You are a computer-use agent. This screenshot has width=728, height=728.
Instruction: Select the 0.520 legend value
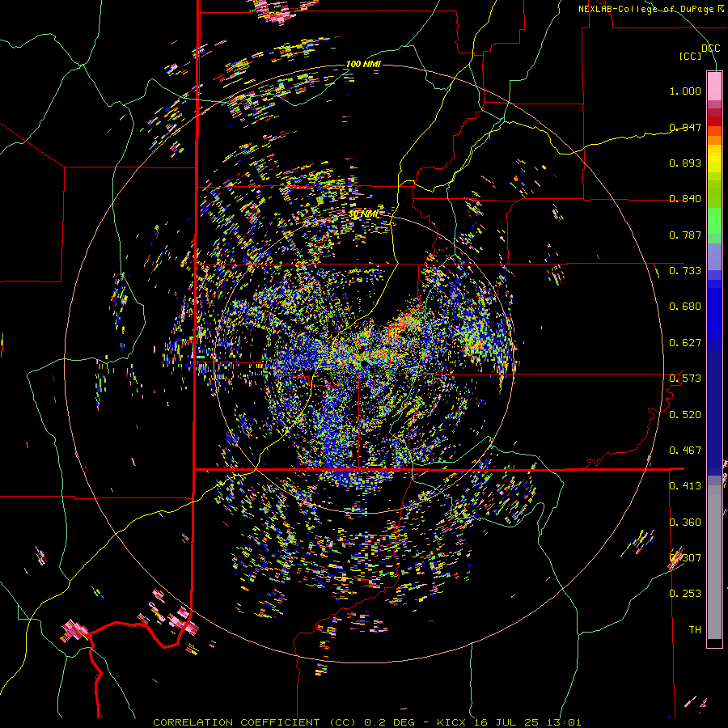click(685, 415)
